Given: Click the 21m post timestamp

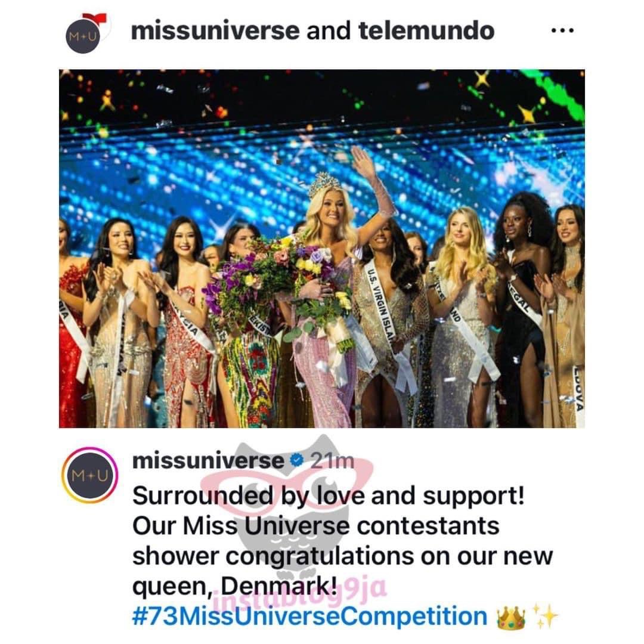Looking at the screenshot, I should click(332, 461).
